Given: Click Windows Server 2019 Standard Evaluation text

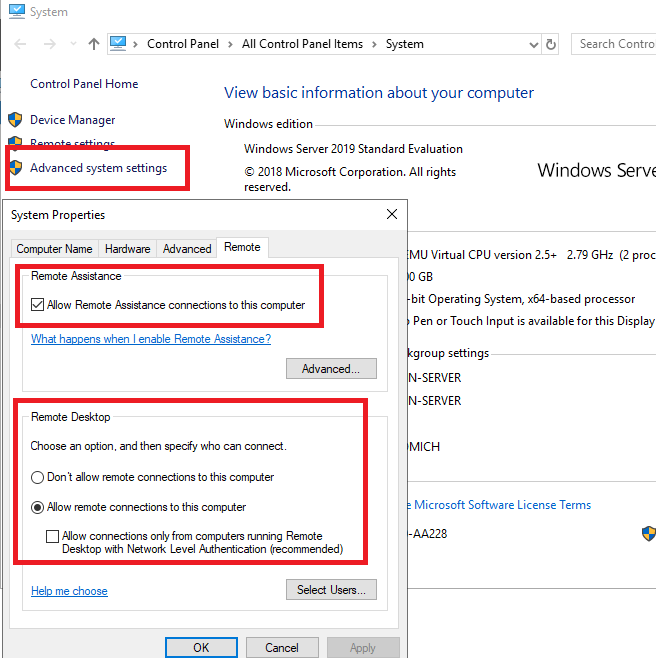Looking at the screenshot, I should point(353,149).
